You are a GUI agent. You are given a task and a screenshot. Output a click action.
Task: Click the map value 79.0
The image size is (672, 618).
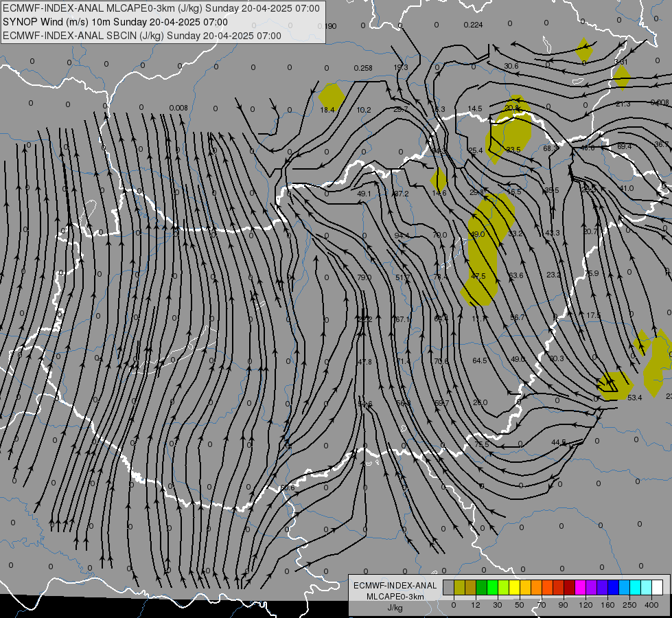[364, 277]
